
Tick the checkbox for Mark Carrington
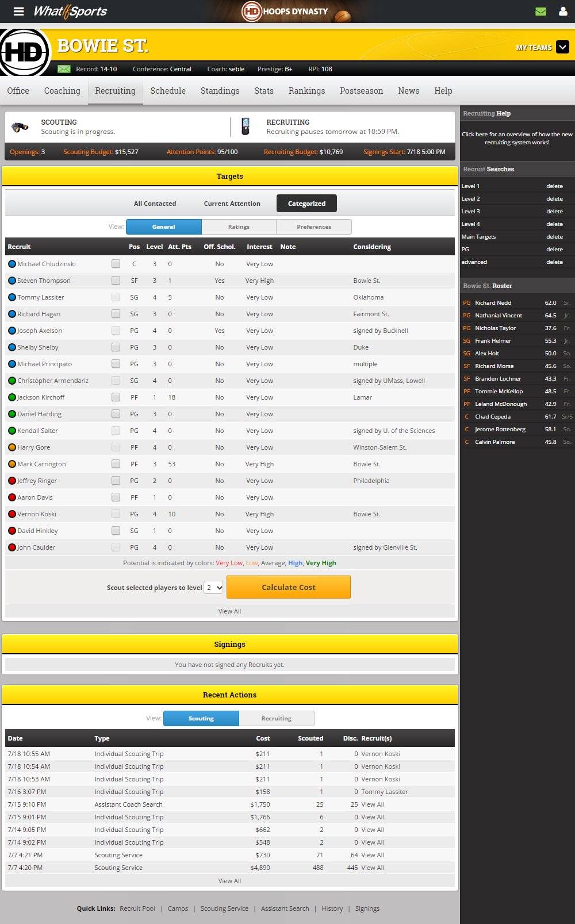click(x=116, y=464)
